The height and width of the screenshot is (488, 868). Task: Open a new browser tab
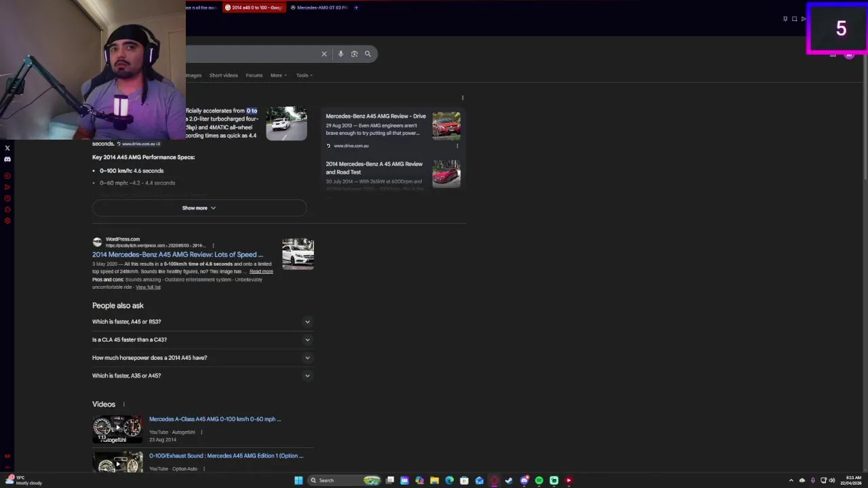tap(356, 7)
